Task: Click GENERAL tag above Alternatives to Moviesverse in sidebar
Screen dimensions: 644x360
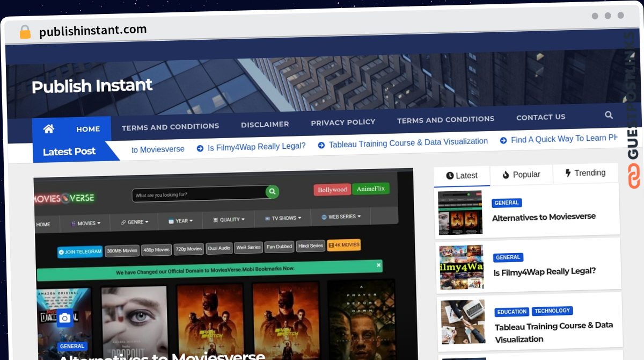Action: tap(507, 203)
